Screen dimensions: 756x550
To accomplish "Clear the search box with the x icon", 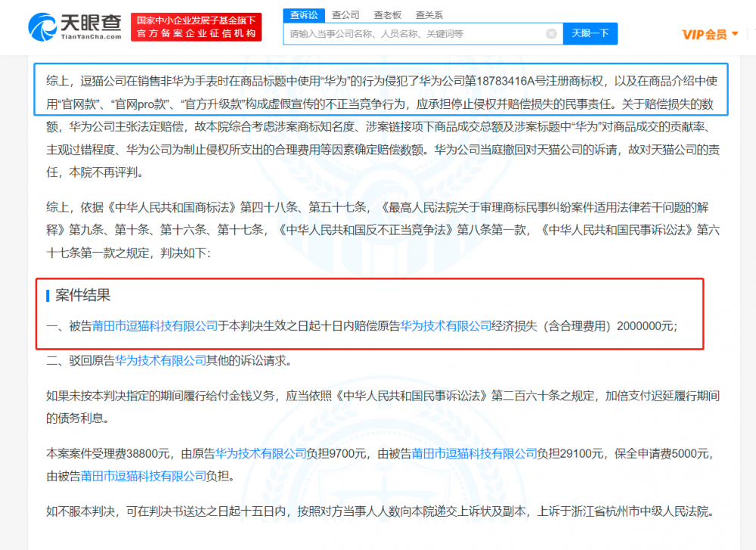I will tap(551, 33).
